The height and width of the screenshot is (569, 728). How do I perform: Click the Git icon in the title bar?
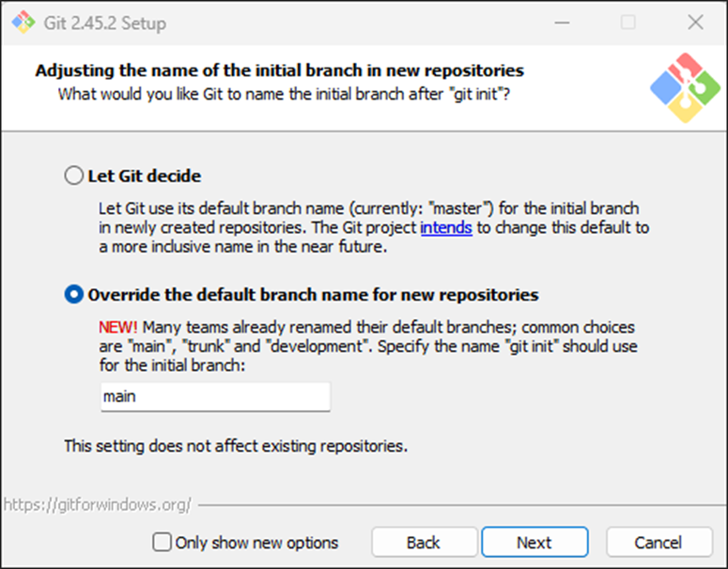(21, 23)
